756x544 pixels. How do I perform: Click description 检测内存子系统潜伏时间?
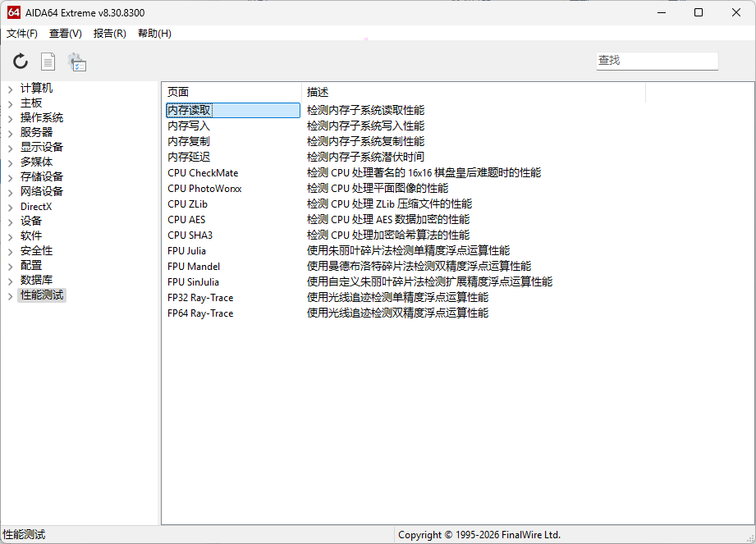point(365,157)
